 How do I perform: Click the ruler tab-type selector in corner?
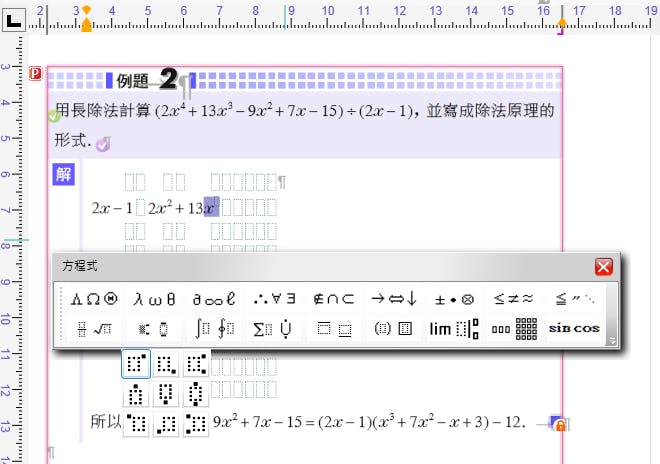[x=14, y=19]
